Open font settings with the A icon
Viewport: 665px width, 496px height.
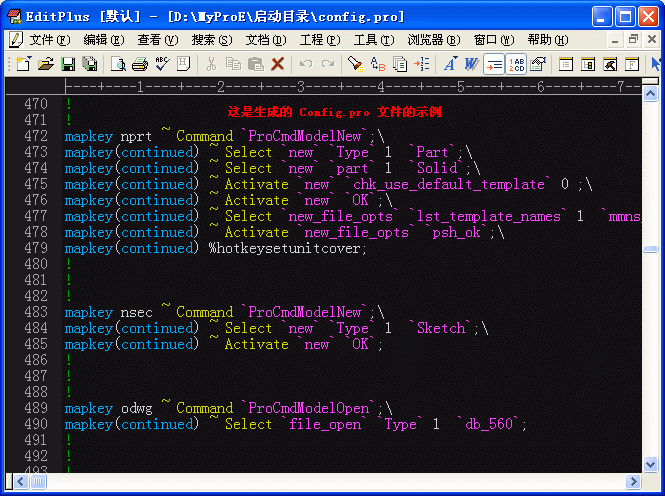pos(450,64)
